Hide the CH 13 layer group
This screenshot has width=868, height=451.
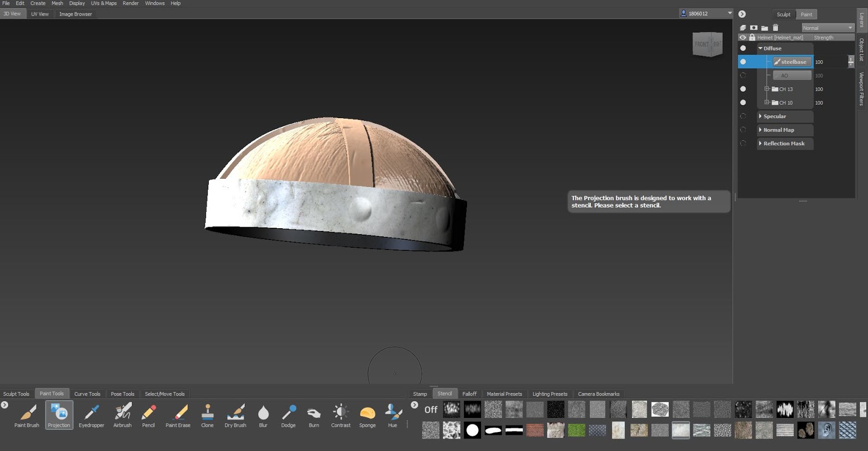pyautogui.click(x=743, y=89)
